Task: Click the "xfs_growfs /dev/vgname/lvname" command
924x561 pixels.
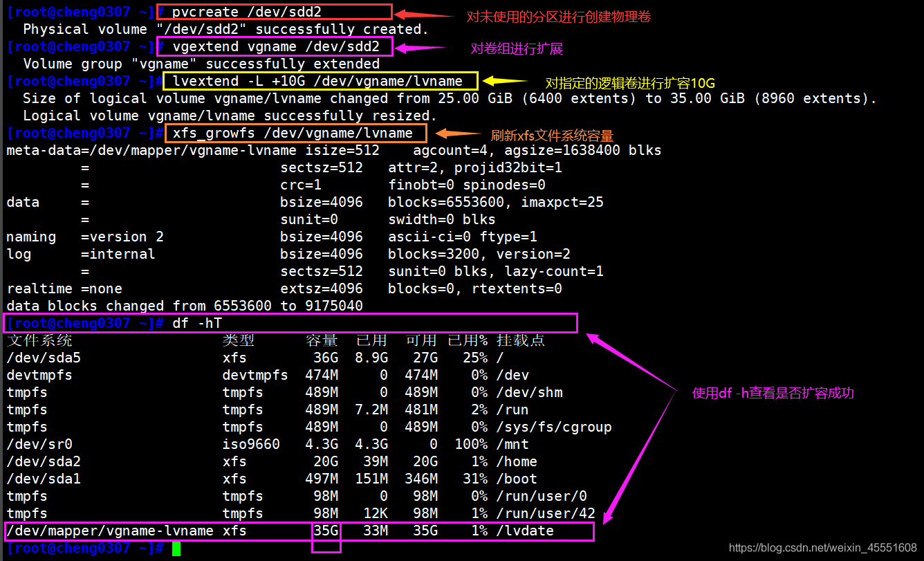Action: [293, 133]
